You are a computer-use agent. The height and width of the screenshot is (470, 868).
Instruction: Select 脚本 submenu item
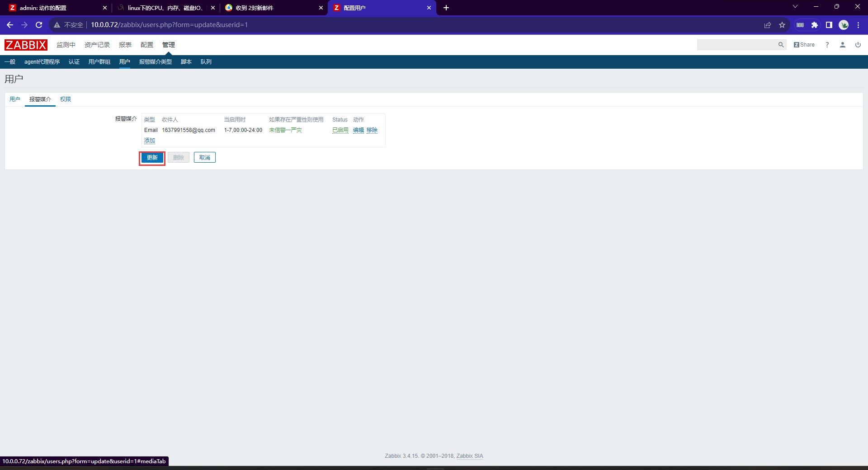point(186,62)
